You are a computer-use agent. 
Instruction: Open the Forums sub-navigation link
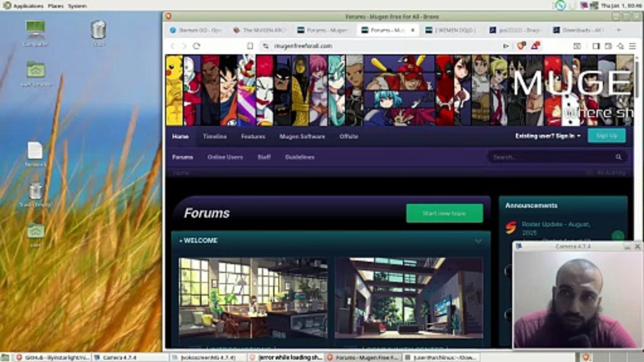coord(183,157)
